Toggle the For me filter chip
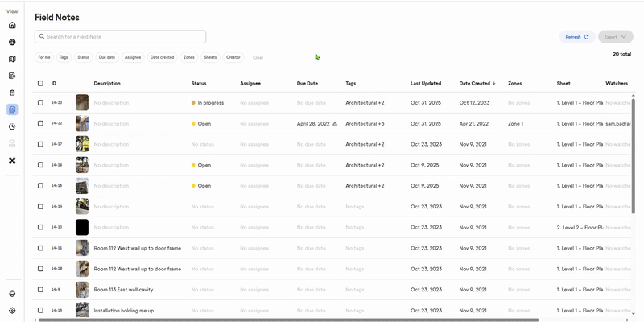Screen dimensions: 644x322 44,57
